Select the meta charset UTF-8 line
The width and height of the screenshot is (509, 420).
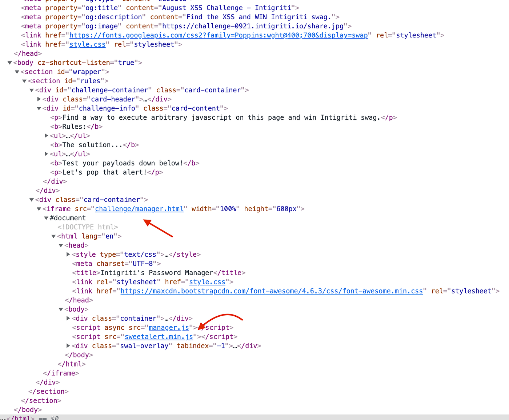[116, 264]
